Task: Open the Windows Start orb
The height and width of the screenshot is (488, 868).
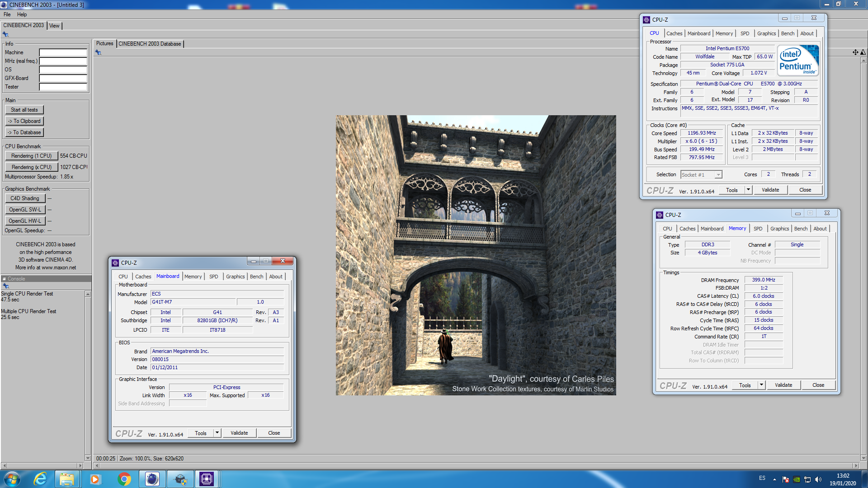Action: pos(12,479)
